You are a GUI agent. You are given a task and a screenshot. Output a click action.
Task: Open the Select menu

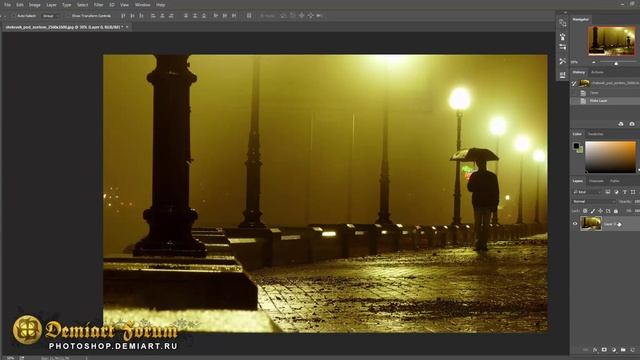click(82, 5)
